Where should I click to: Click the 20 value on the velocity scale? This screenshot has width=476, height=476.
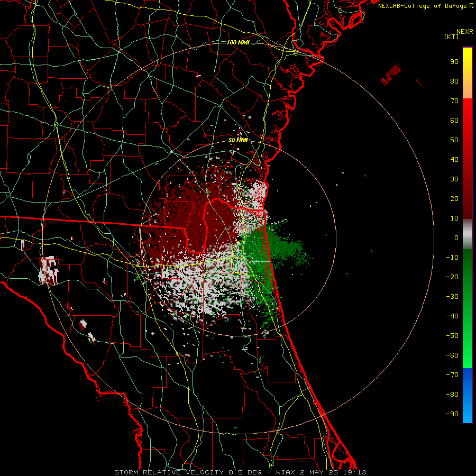[454, 199]
